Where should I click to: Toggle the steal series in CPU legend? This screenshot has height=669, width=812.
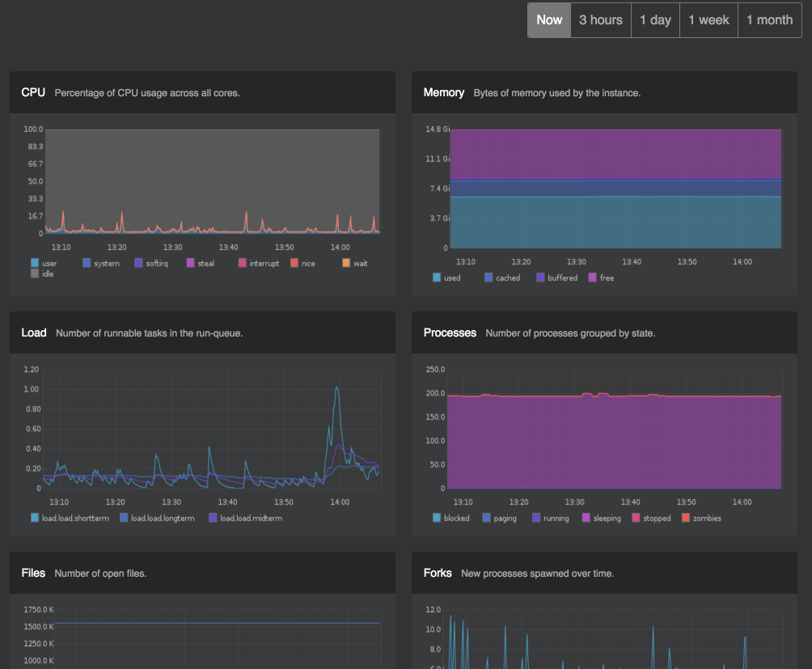(201, 263)
